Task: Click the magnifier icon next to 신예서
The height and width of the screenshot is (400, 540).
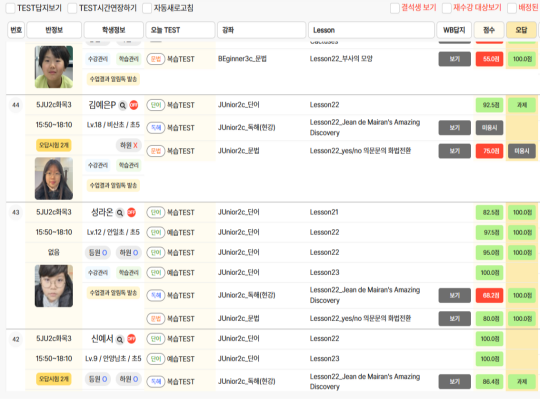Action: pyautogui.click(x=120, y=340)
